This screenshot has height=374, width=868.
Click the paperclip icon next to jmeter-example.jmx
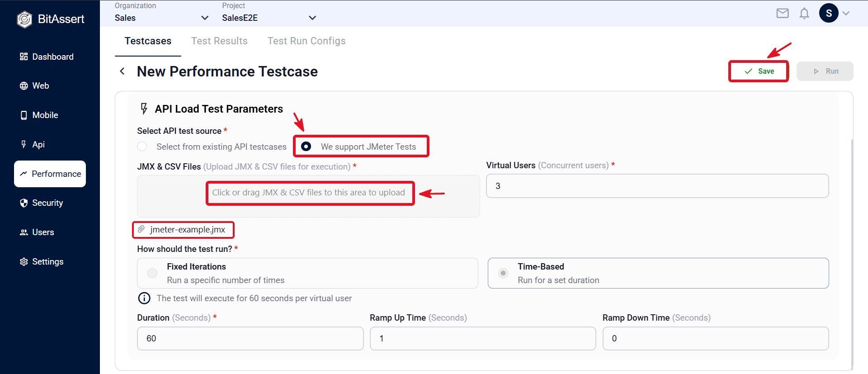pos(141,229)
